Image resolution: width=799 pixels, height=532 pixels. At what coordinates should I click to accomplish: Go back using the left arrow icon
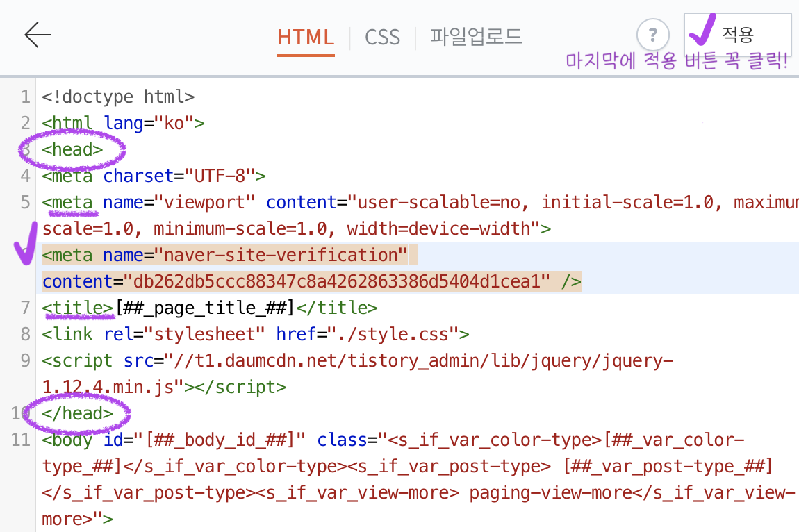point(38,35)
